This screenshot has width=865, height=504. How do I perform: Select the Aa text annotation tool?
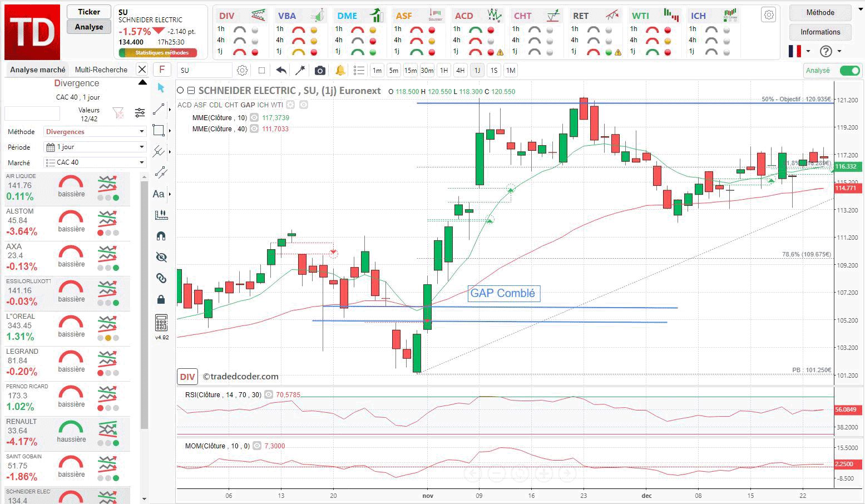point(159,194)
